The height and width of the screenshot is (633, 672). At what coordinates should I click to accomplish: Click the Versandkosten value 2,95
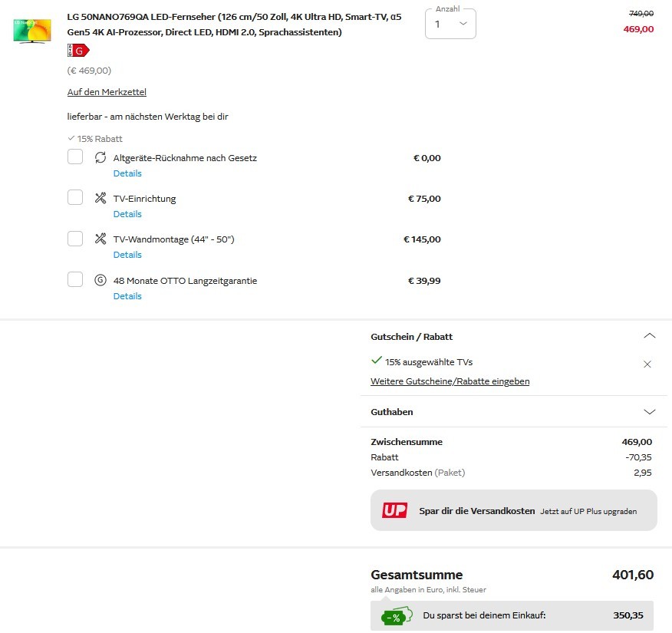[643, 473]
